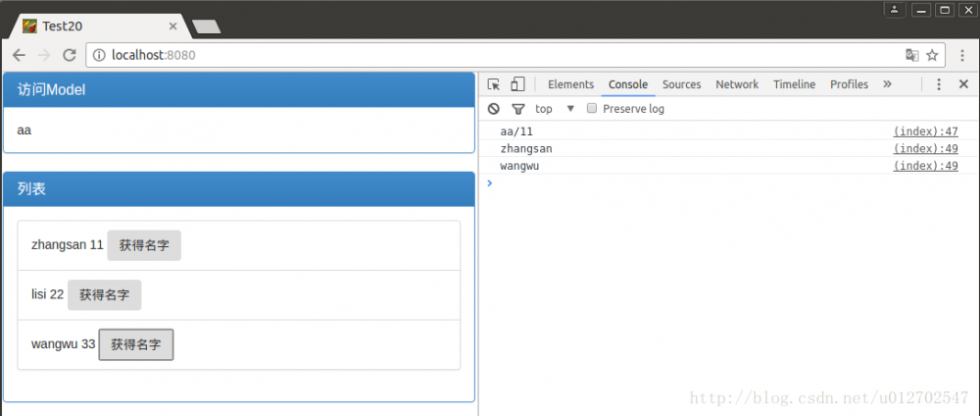Switch to the Elements tab

pos(570,84)
